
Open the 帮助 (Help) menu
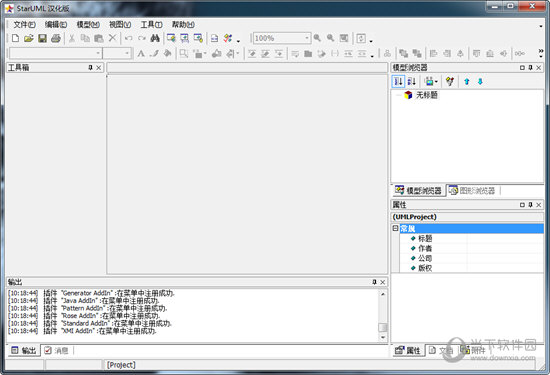183,25
